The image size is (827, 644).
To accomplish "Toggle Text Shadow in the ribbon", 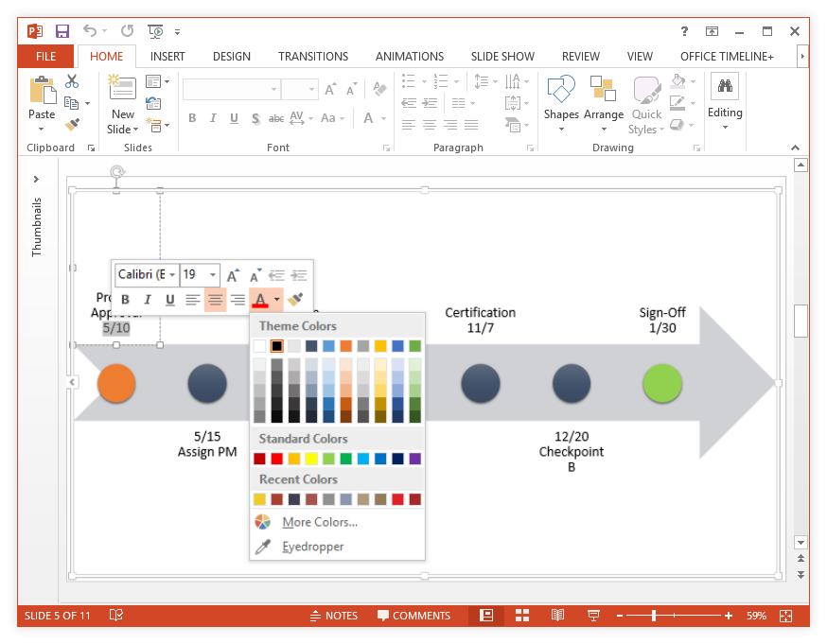I will point(255,118).
